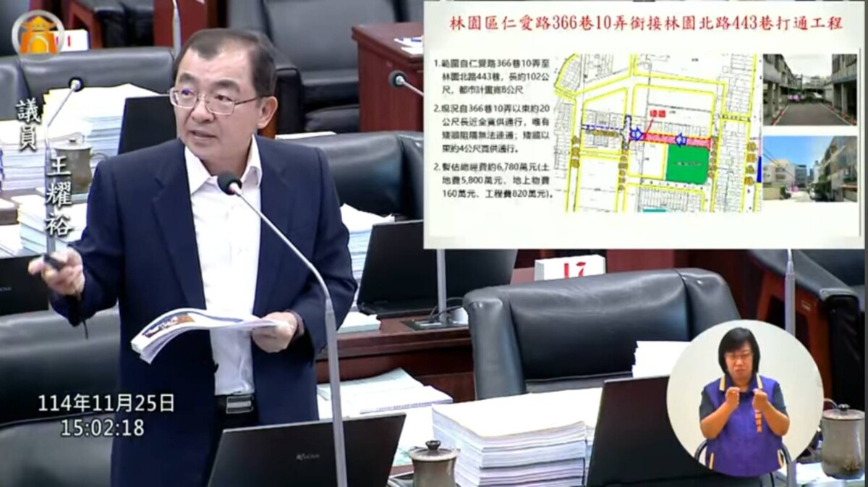Click the speaker name 王耀裕 caption

click(60, 197)
